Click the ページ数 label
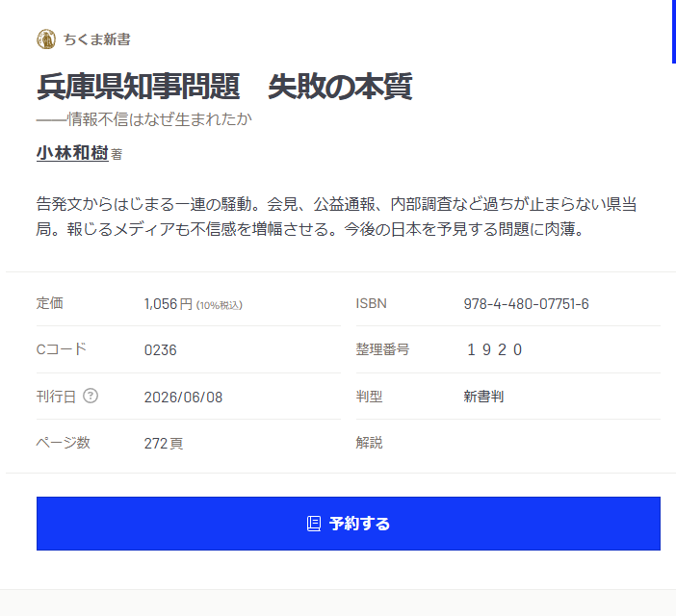Image resolution: width=676 pixels, height=616 pixels. coord(63,443)
